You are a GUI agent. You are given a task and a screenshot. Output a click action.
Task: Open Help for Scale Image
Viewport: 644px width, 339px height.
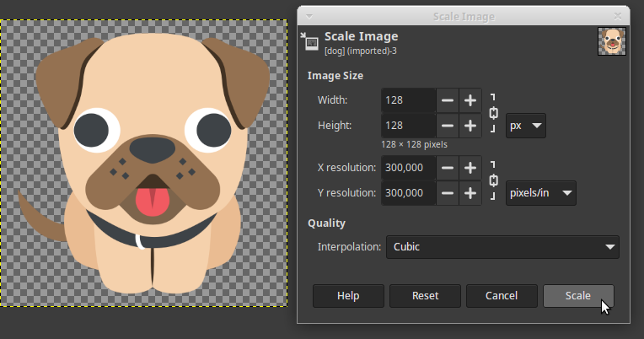pos(348,296)
